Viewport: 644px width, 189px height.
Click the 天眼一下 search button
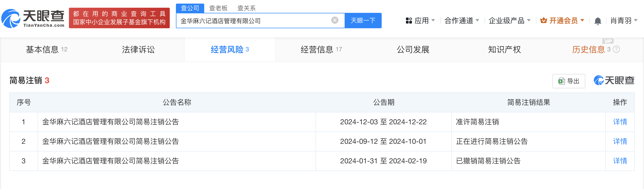tap(363, 21)
